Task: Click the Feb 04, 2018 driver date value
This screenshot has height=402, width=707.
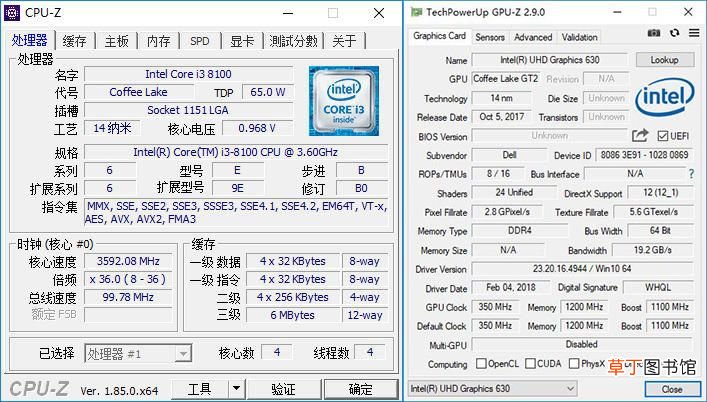Action: click(511, 288)
